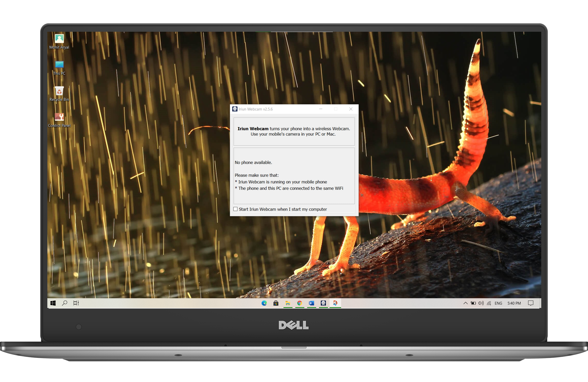Open taskbar Search magnifier
Screen dimensions: 588x382
coord(65,303)
